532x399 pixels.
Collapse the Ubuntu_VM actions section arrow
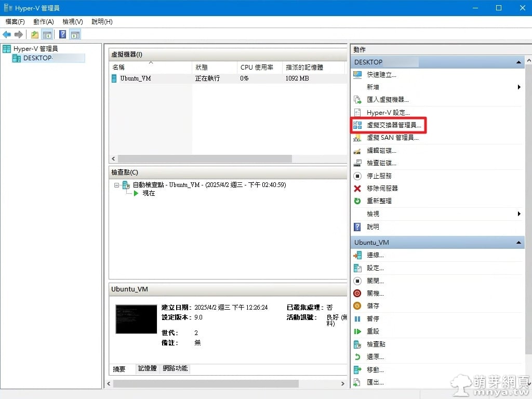pos(518,243)
